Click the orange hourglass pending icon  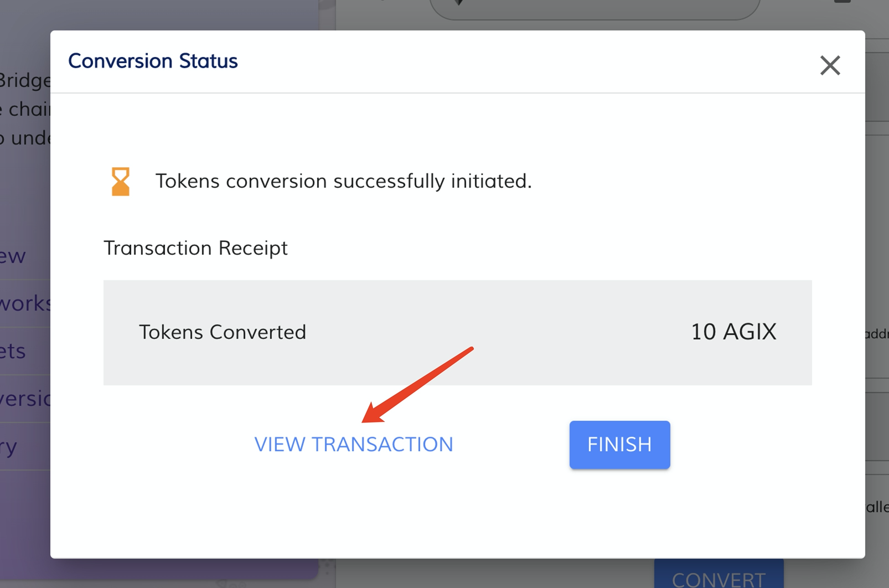click(121, 182)
